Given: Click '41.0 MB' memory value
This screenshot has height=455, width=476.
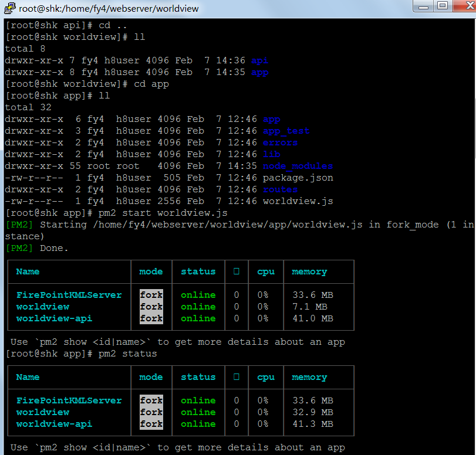Looking at the screenshot, I should (x=313, y=318).
